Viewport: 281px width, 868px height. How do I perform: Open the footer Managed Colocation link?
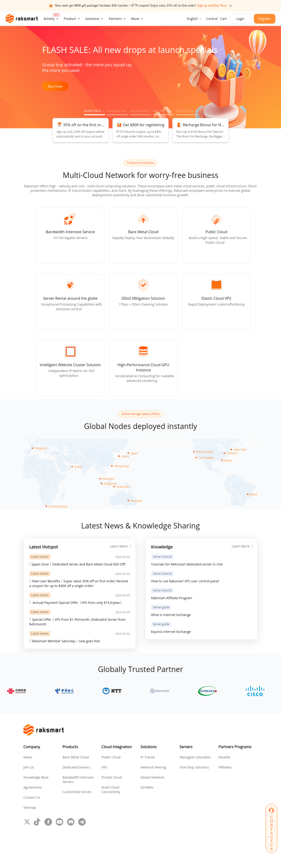click(x=195, y=757)
